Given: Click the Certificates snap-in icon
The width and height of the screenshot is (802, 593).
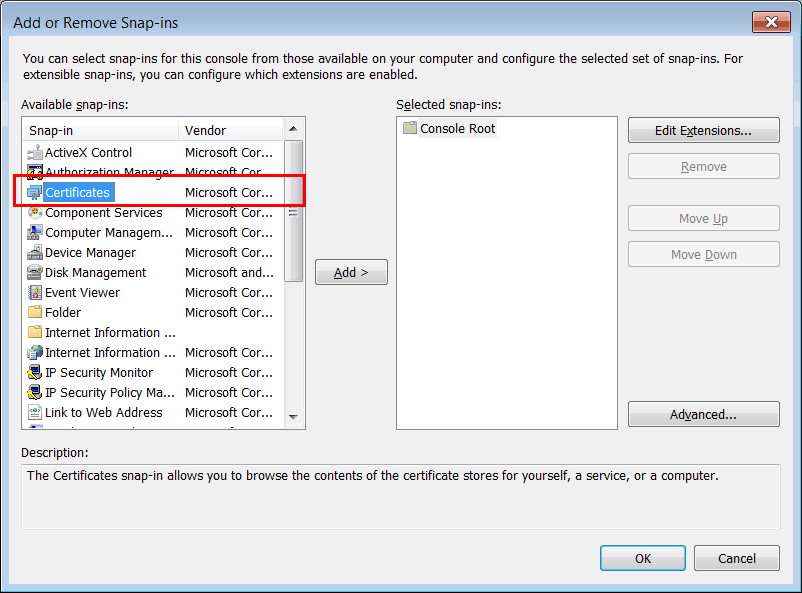Looking at the screenshot, I should (35, 192).
